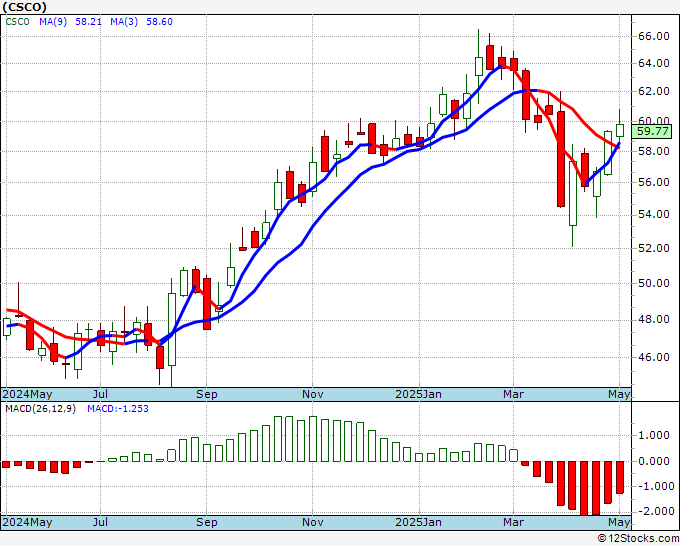Click Jul on the price chart axis
This screenshot has width=680, height=546.
point(100,394)
